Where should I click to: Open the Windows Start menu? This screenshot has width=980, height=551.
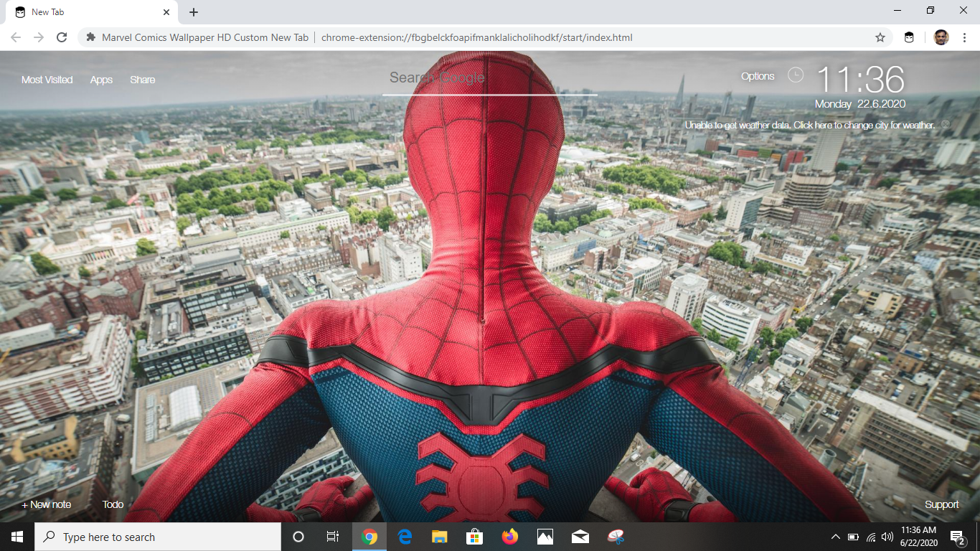(17, 537)
